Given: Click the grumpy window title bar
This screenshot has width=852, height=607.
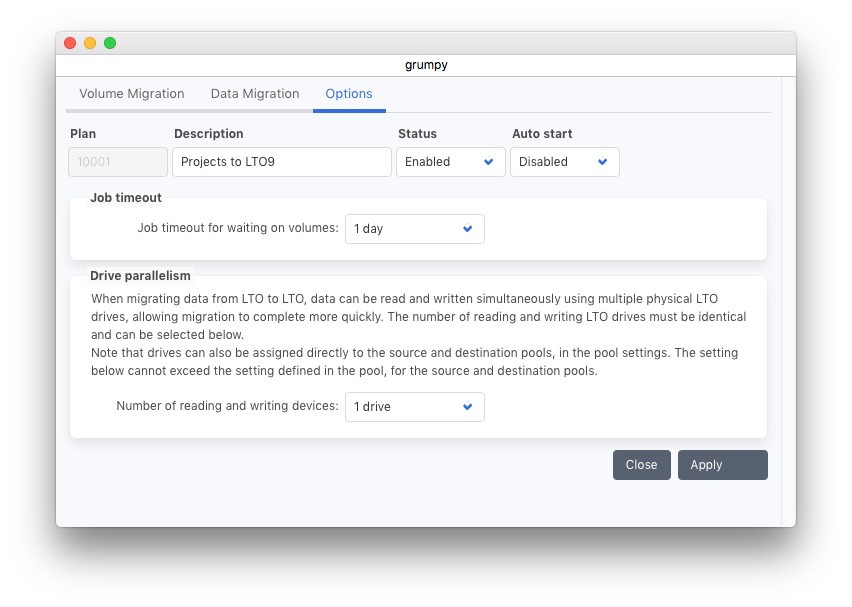Looking at the screenshot, I should click(426, 65).
